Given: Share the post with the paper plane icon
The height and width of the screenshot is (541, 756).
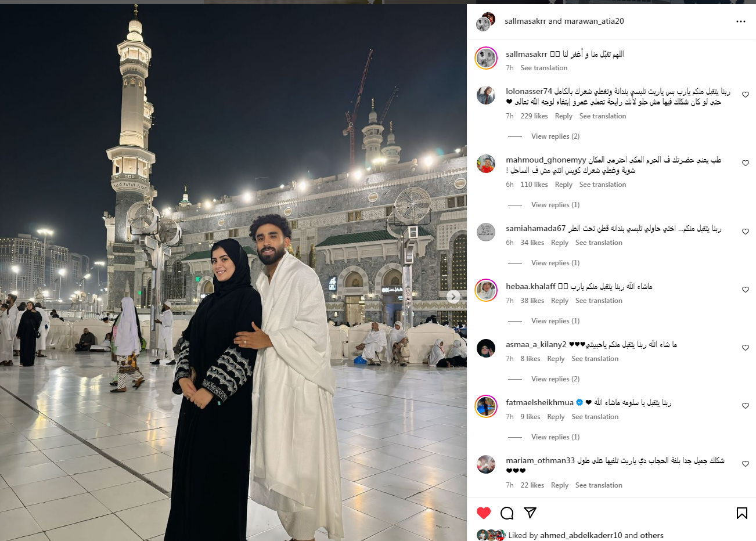Looking at the screenshot, I should (x=530, y=513).
